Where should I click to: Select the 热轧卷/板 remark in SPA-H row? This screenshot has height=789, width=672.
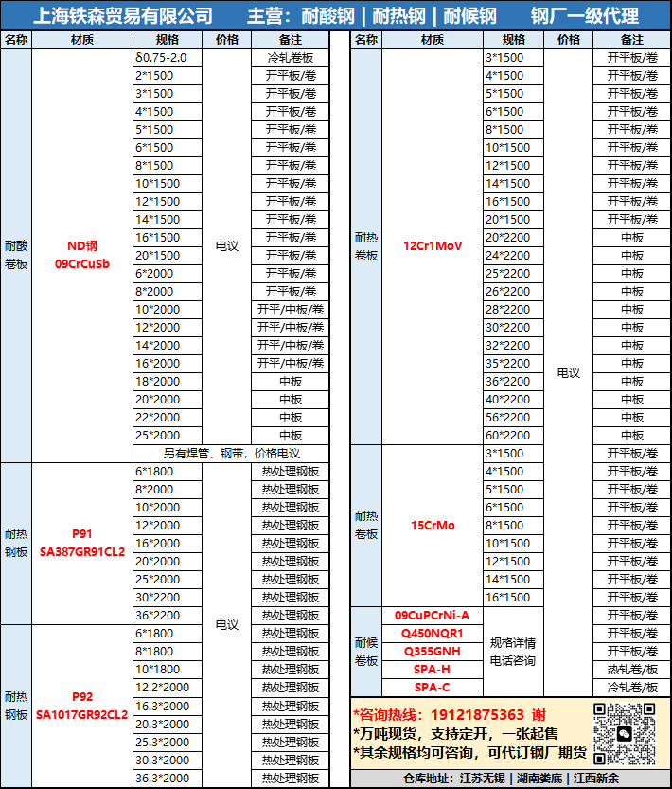(631, 670)
